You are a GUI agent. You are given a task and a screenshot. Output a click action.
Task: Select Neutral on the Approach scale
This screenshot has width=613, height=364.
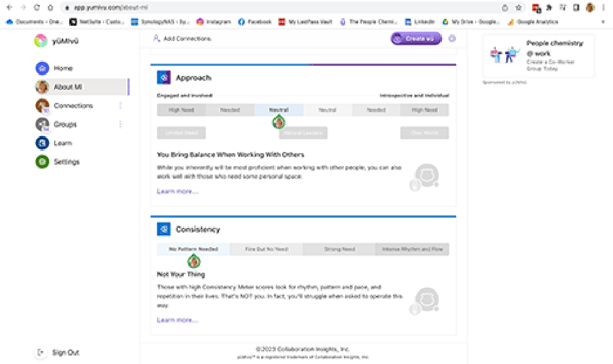point(278,110)
